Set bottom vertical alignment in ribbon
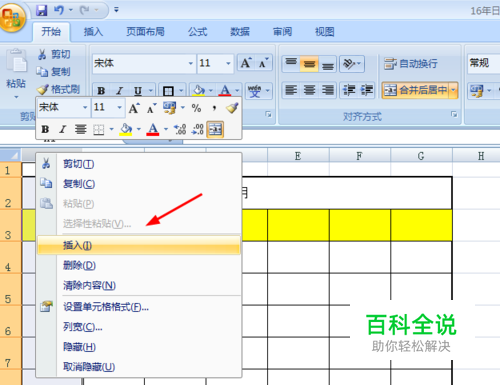 point(327,63)
